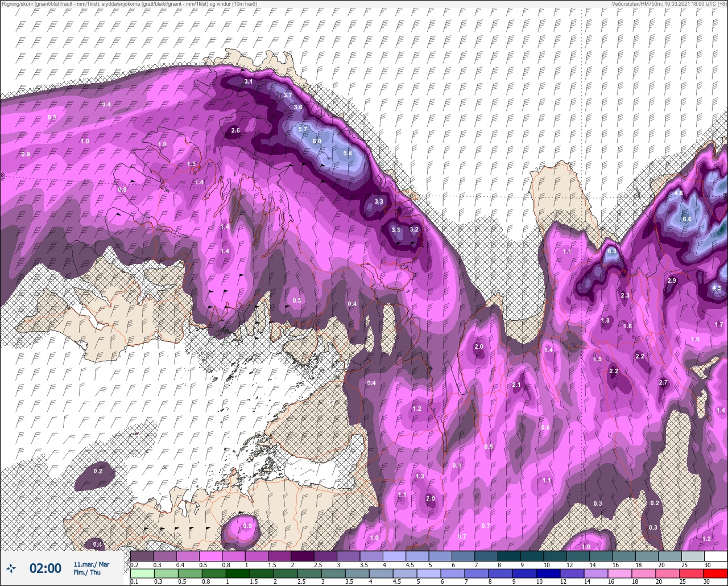The image size is (728, 586).
Task: Pick the pale mint green first swatch of bottom legend row
Action: [142, 573]
